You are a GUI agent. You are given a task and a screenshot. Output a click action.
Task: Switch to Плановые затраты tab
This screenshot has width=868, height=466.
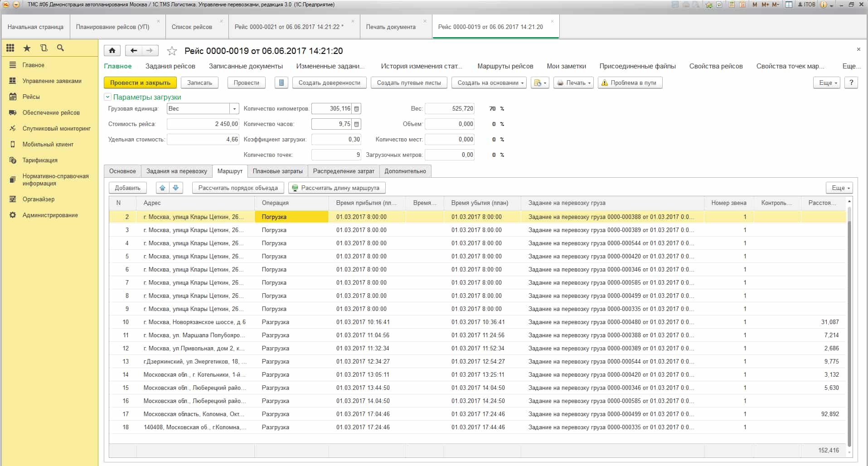pyautogui.click(x=278, y=171)
